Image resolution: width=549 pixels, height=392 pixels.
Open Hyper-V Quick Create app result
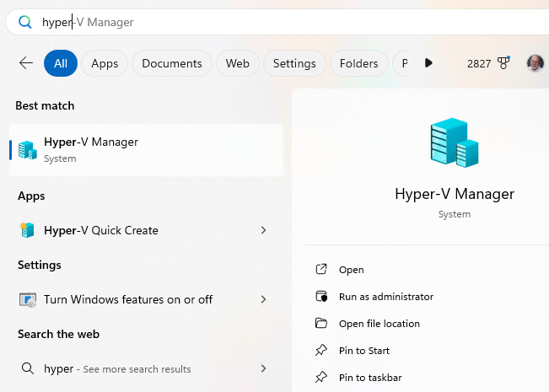(x=147, y=230)
